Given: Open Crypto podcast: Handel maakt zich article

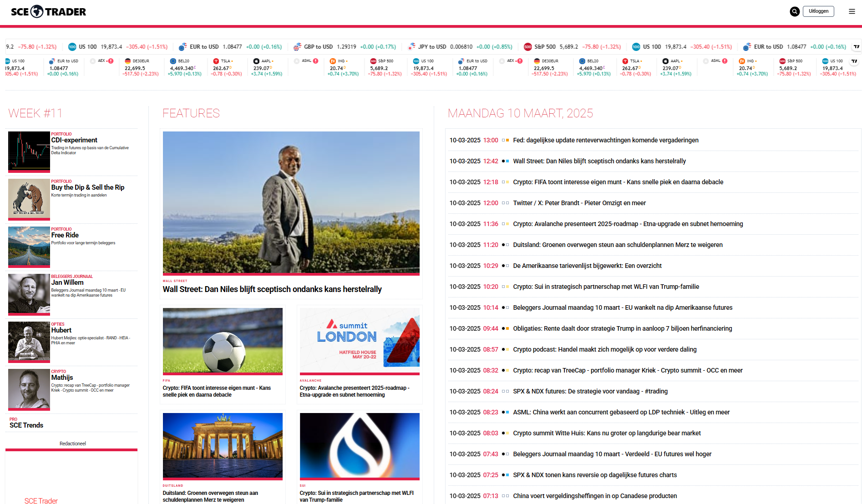Looking at the screenshot, I should click(605, 349).
